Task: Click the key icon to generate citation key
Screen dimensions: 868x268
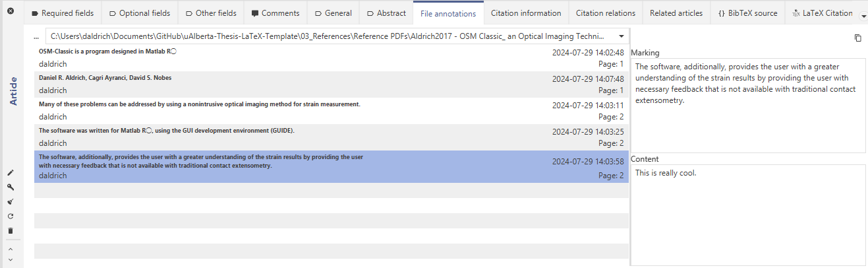Action: coord(10,187)
